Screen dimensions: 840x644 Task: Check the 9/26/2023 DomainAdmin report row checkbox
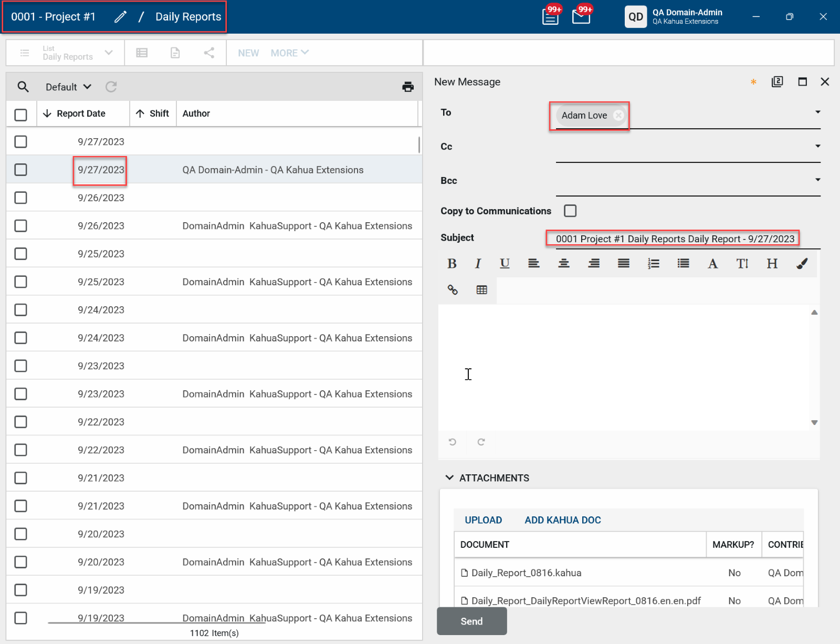point(21,226)
